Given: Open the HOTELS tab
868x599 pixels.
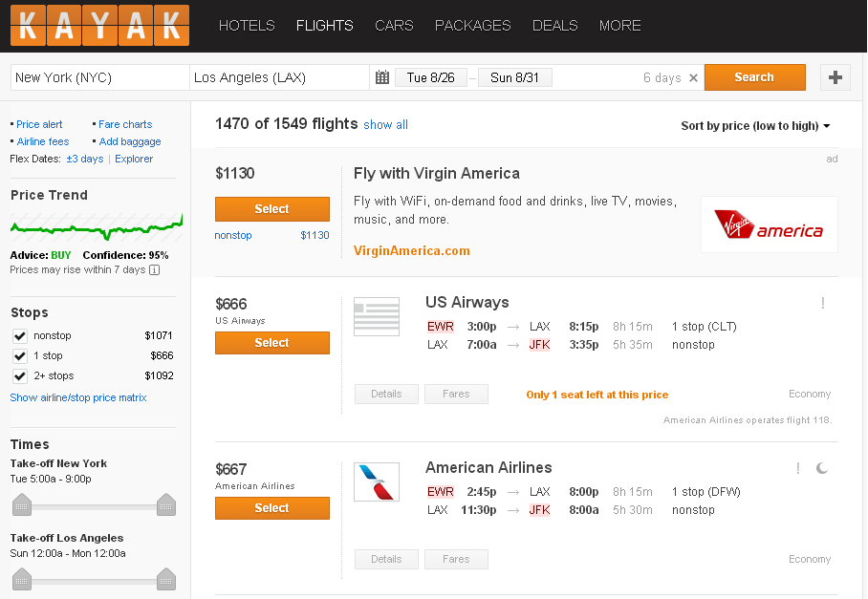Looking at the screenshot, I should 247,26.
